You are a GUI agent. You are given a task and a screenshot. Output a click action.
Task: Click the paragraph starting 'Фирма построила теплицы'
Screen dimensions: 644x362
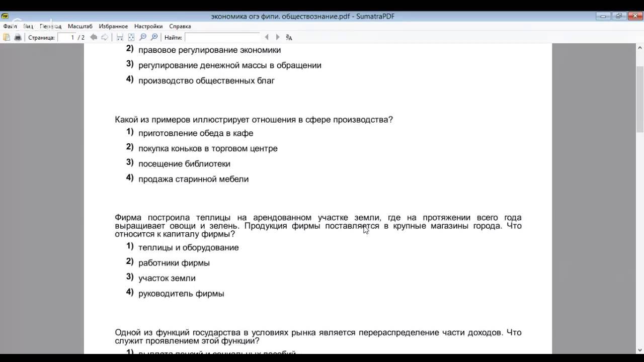318,226
